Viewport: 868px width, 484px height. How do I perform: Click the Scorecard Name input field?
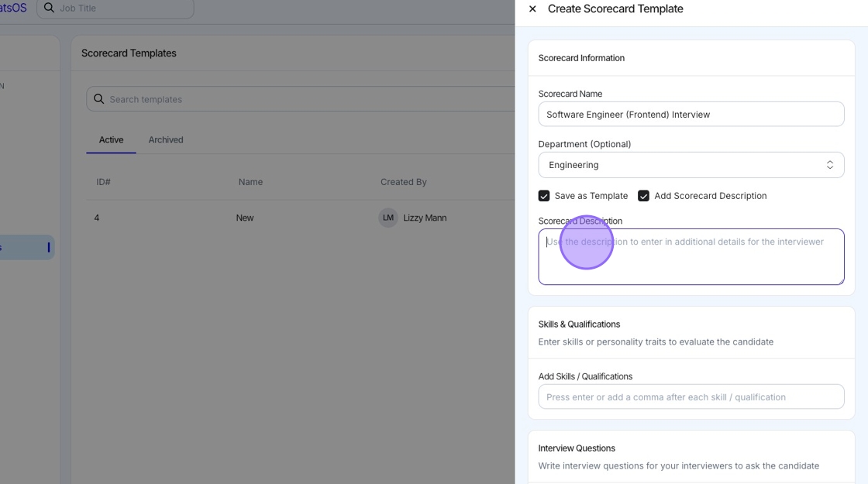tap(690, 115)
